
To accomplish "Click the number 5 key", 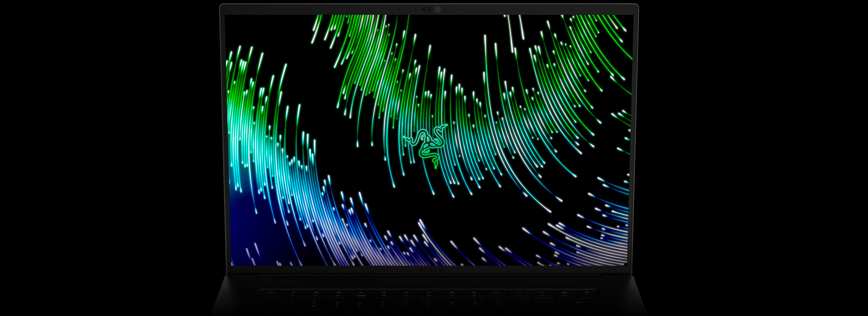I will tap(383, 304).
